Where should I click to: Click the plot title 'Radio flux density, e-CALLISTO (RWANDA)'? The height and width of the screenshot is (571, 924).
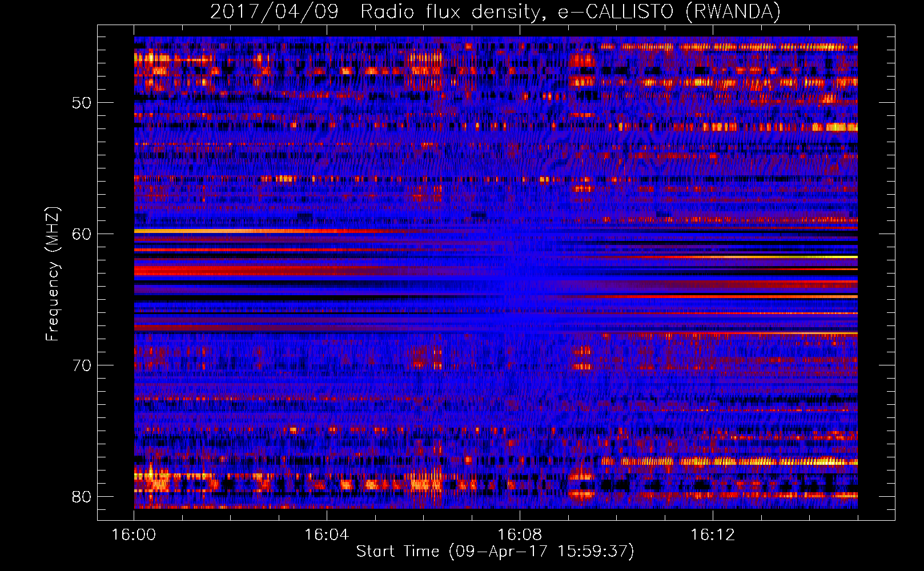[x=571, y=11]
